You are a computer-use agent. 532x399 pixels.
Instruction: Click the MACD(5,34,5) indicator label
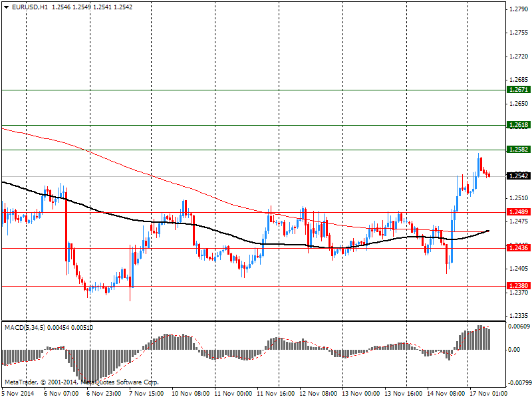click(x=25, y=327)
